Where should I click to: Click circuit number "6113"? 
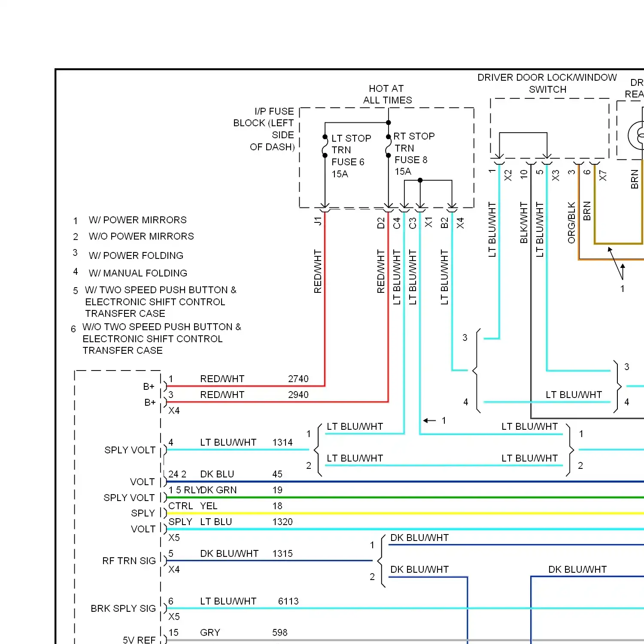pos(289,601)
